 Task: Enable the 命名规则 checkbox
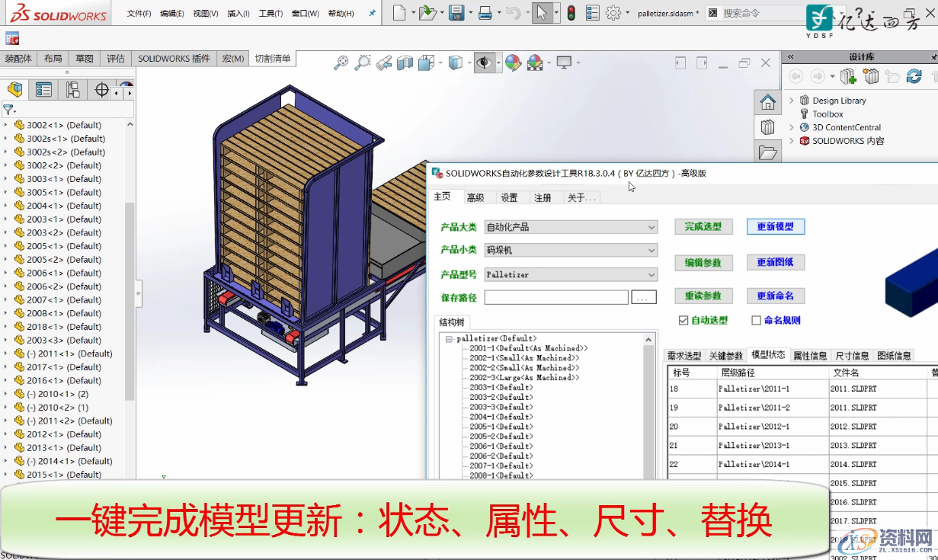click(x=756, y=319)
